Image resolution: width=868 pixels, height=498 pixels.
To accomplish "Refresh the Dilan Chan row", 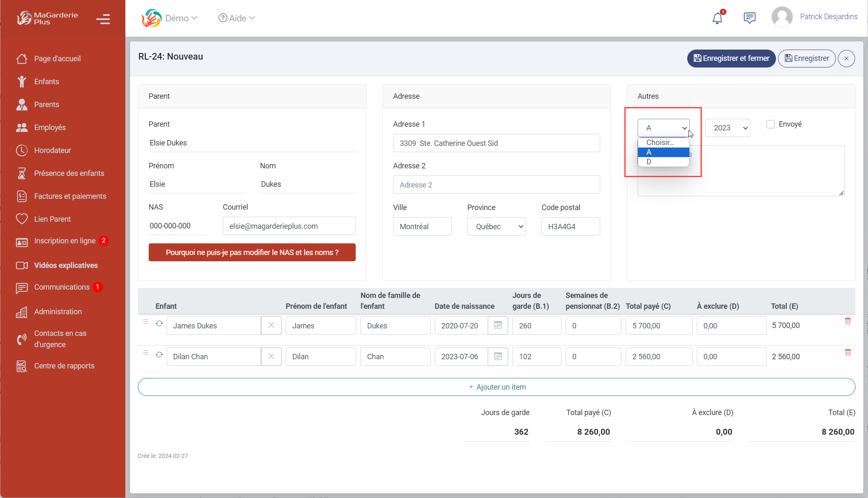I will pos(159,355).
